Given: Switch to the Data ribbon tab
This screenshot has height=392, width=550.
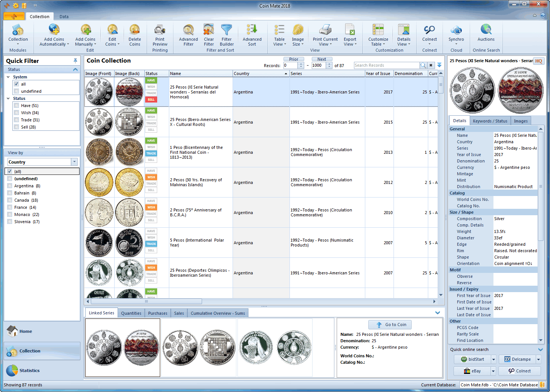Looking at the screenshot, I should (x=64, y=17).
